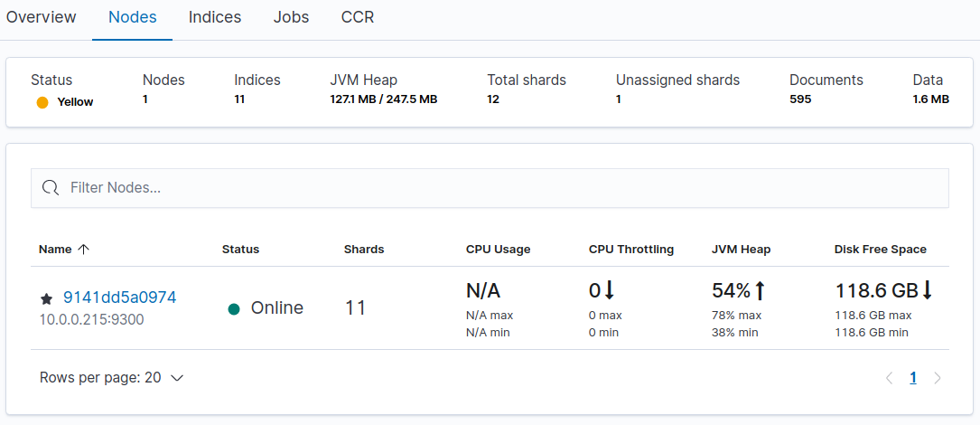
Task: Click the CPU Throttling down arrow
Action: coord(610,290)
